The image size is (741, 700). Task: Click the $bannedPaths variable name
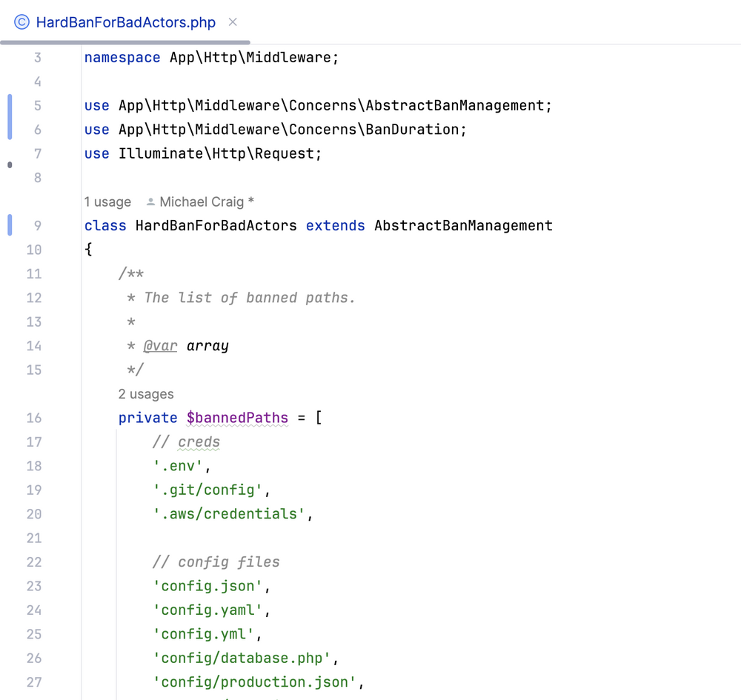[237, 418]
